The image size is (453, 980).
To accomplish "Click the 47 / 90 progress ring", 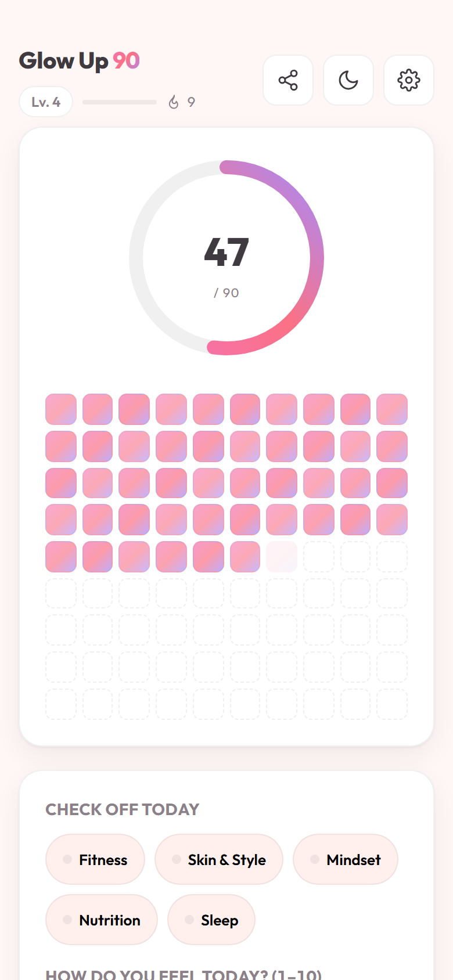I will pyautogui.click(x=227, y=258).
